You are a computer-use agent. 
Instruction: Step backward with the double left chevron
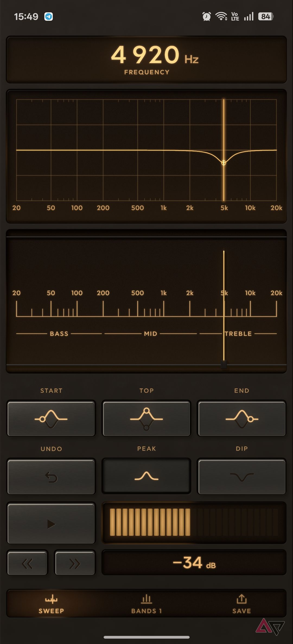point(27,563)
